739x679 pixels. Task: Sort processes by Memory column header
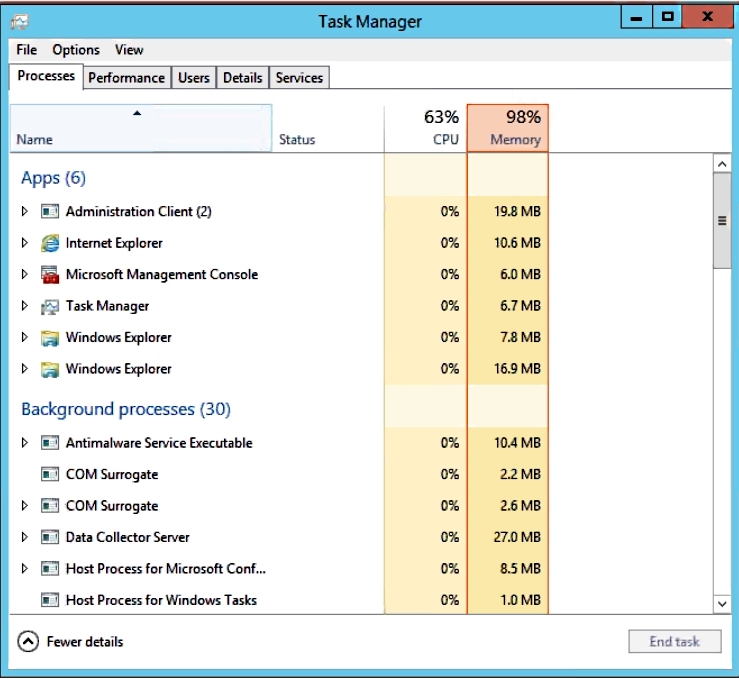[508, 129]
